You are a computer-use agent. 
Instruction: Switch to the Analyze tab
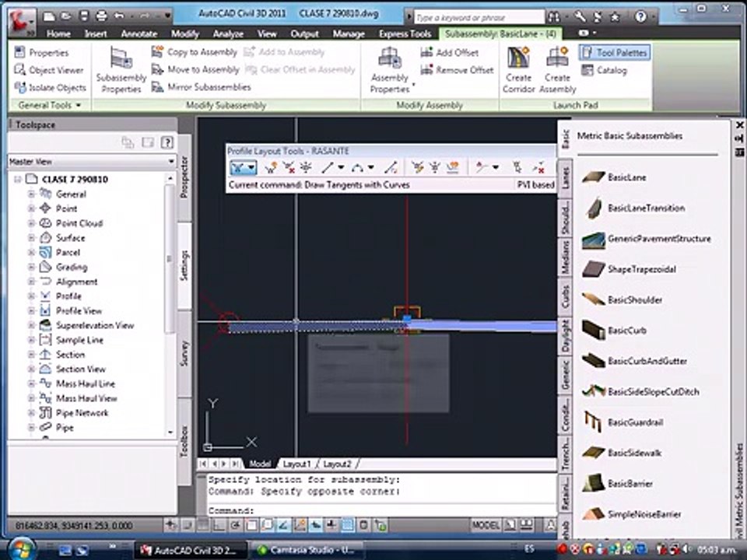coord(228,33)
